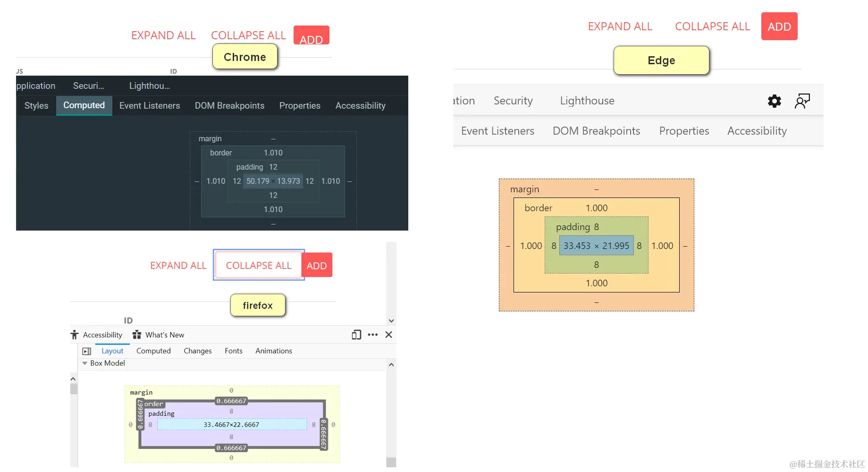Open Properties tab in Chrome DevTools
Image resolution: width=868 pixels, height=472 pixels.
(300, 105)
